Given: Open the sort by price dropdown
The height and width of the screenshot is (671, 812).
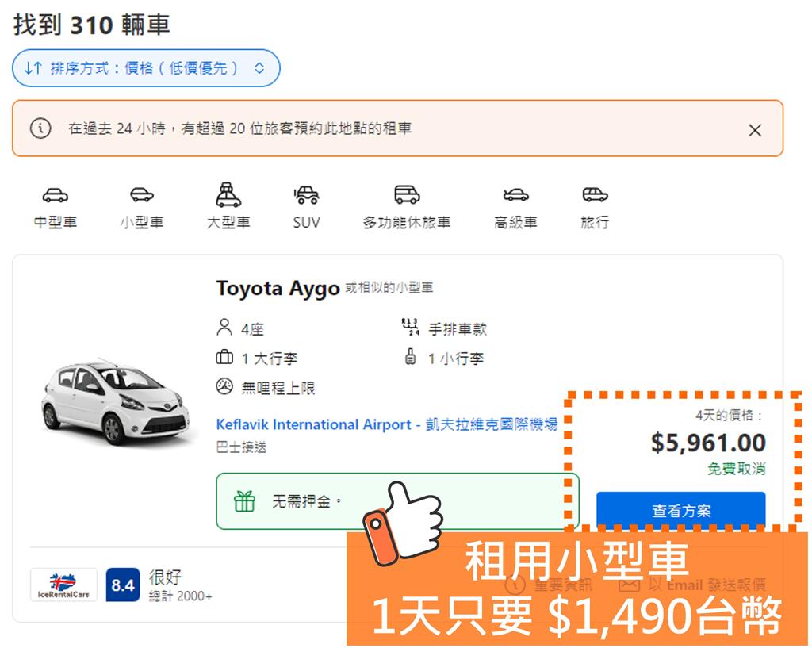Looking at the screenshot, I should [x=146, y=68].
